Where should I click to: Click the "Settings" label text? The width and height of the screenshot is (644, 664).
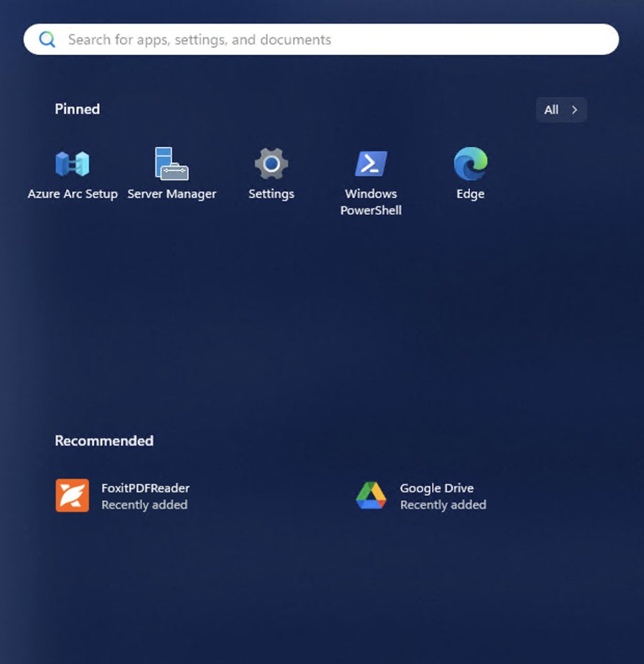pyautogui.click(x=271, y=194)
